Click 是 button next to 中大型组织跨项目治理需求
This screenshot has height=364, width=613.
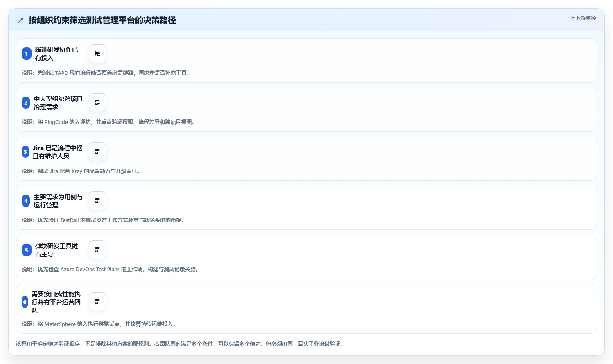coord(97,103)
